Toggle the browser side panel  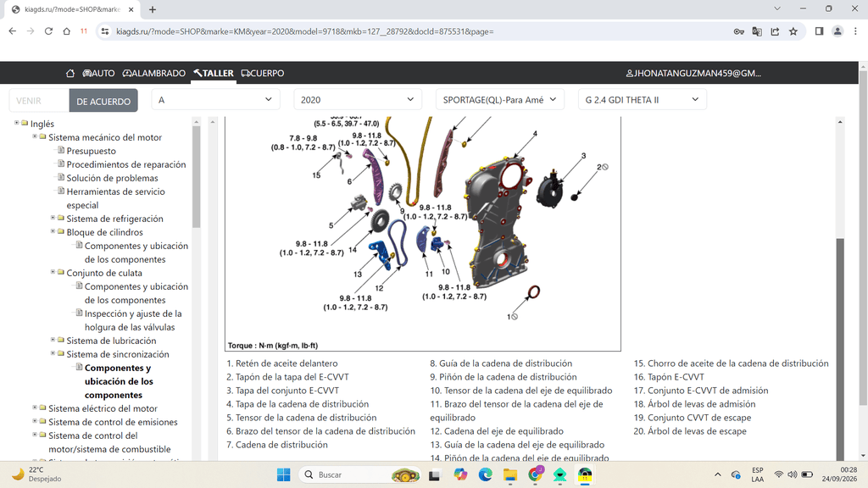tap(820, 31)
